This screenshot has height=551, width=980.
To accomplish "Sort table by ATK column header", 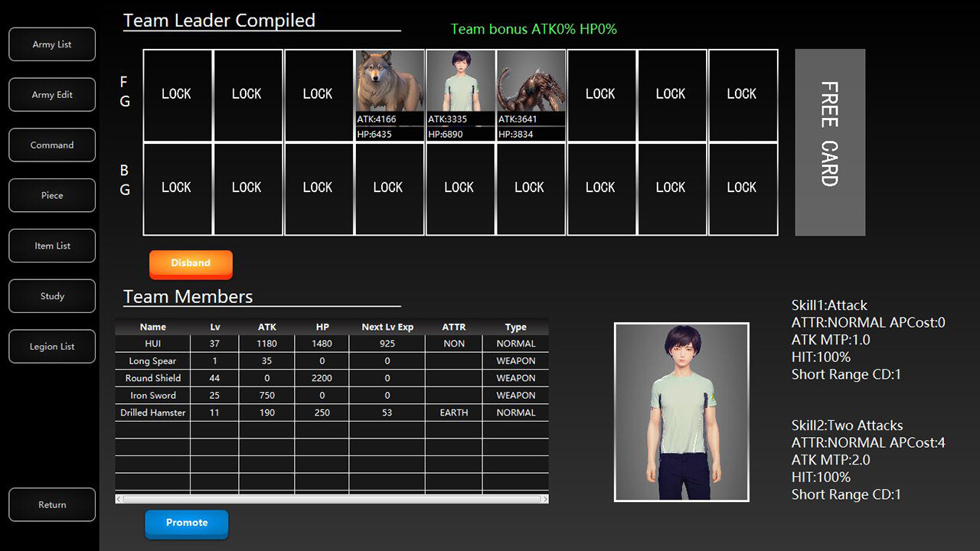I will (266, 327).
